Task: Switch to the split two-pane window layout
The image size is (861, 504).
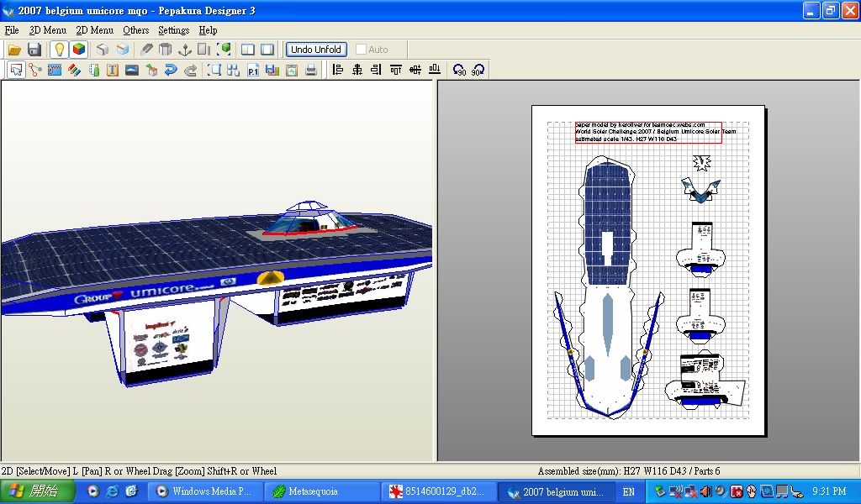Action: pyautogui.click(x=248, y=50)
